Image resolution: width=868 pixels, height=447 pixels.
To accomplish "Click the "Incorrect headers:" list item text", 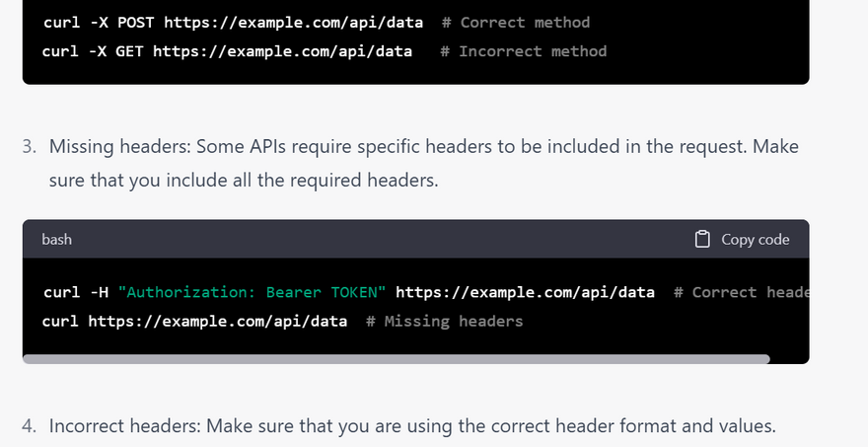I will click(125, 426).
